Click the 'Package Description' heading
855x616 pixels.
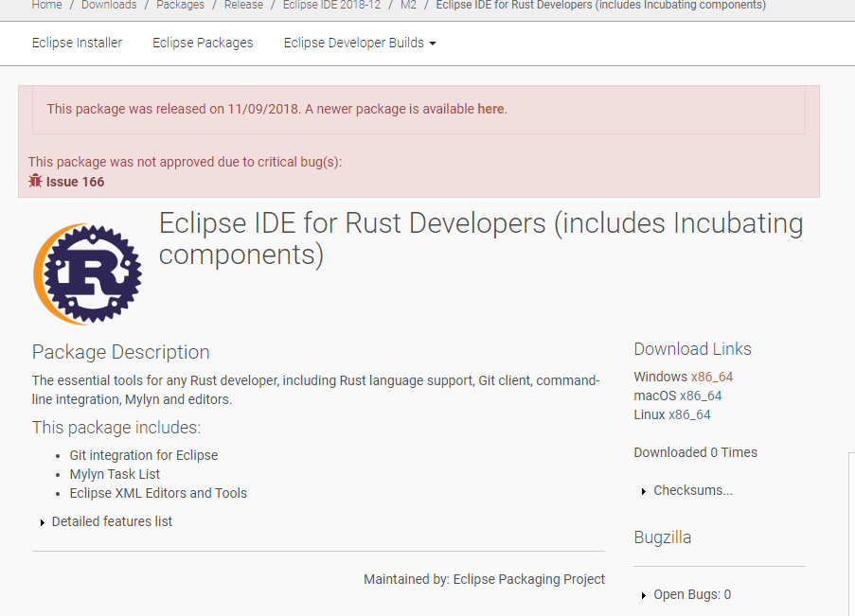pos(120,352)
